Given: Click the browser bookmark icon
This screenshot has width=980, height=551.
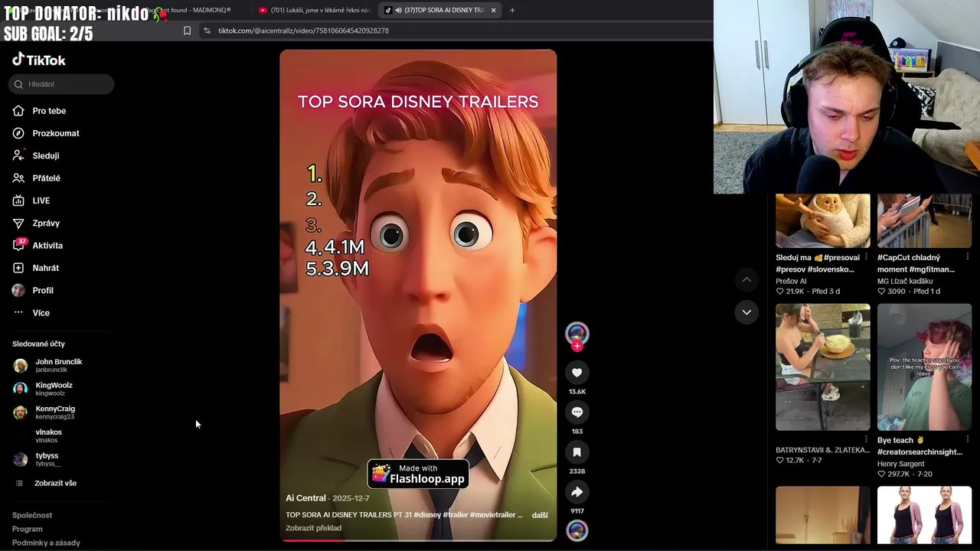Looking at the screenshot, I should click(x=187, y=31).
